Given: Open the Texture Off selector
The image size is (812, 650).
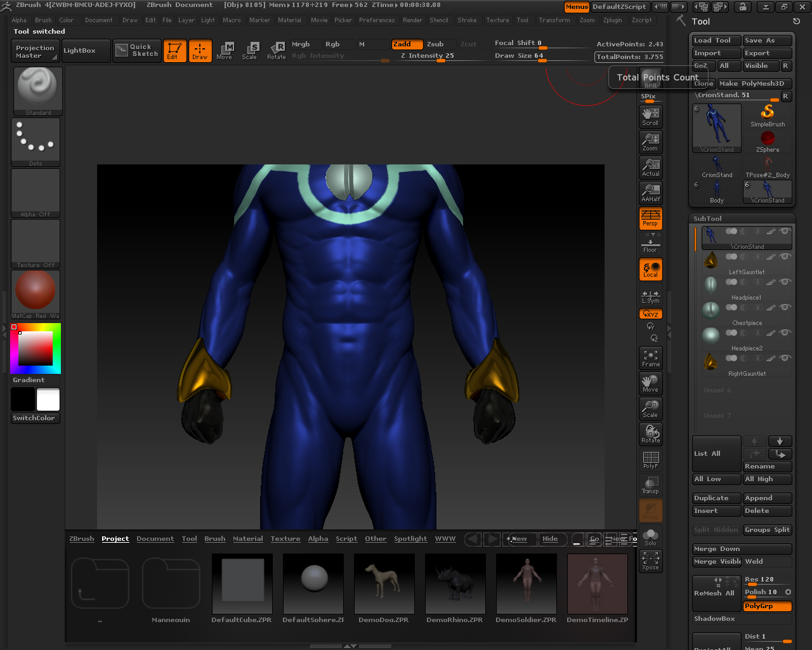Looking at the screenshot, I should pyautogui.click(x=36, y=244).
